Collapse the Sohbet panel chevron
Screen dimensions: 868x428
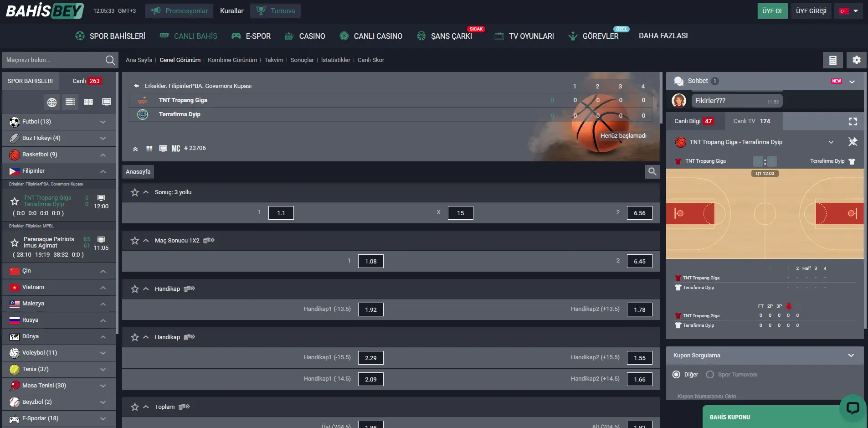click(852, 82)
